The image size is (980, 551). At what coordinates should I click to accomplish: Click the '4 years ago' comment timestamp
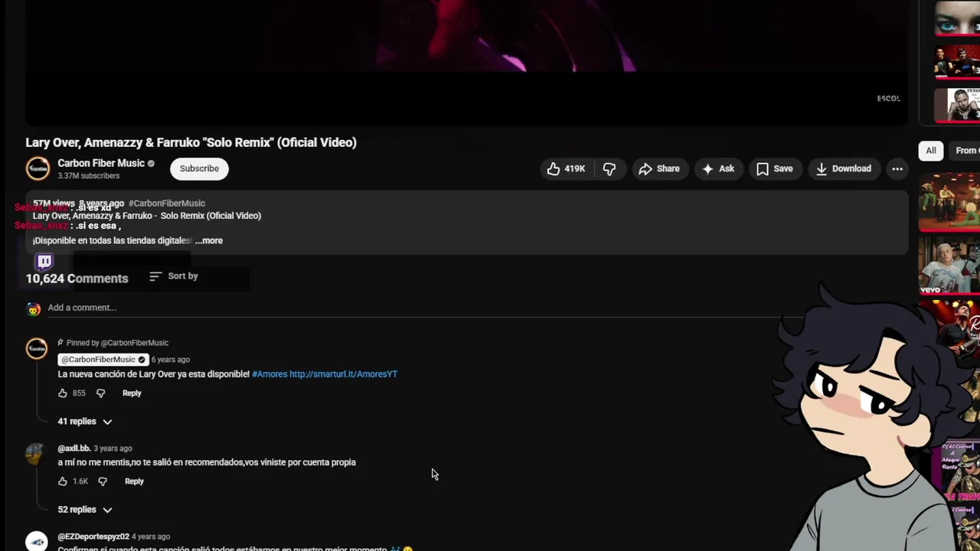tap(151, 536)
